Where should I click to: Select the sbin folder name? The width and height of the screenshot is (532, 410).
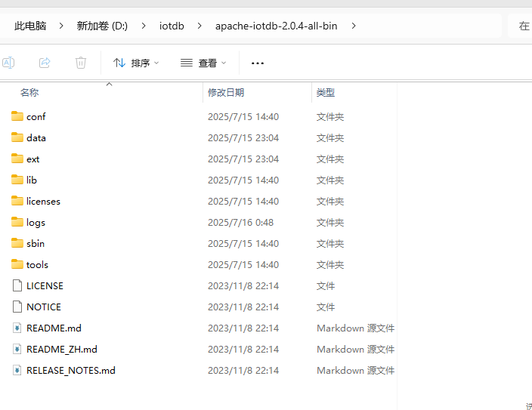(x=36, y=243)
